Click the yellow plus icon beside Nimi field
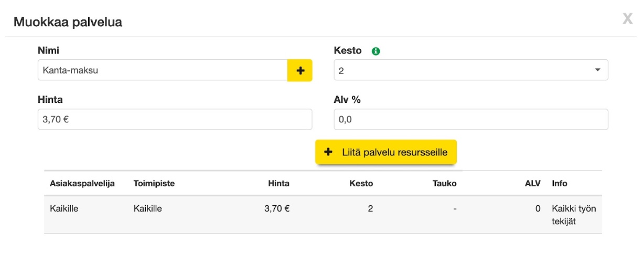 (300, 70)
